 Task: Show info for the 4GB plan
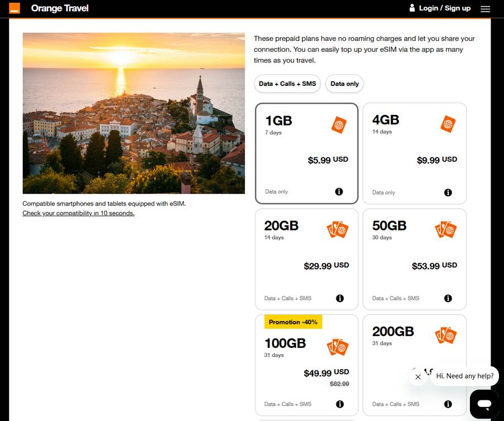[x=448, y=193]
